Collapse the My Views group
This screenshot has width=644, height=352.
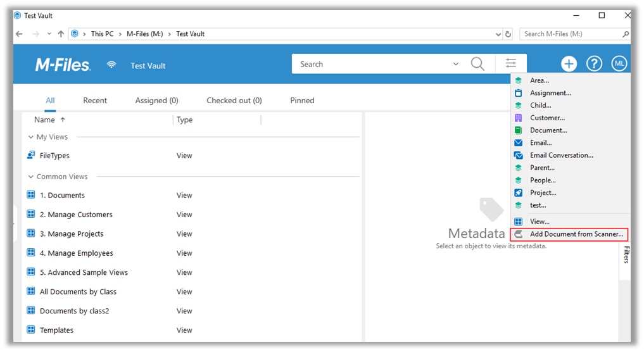[x=30, y=137]
